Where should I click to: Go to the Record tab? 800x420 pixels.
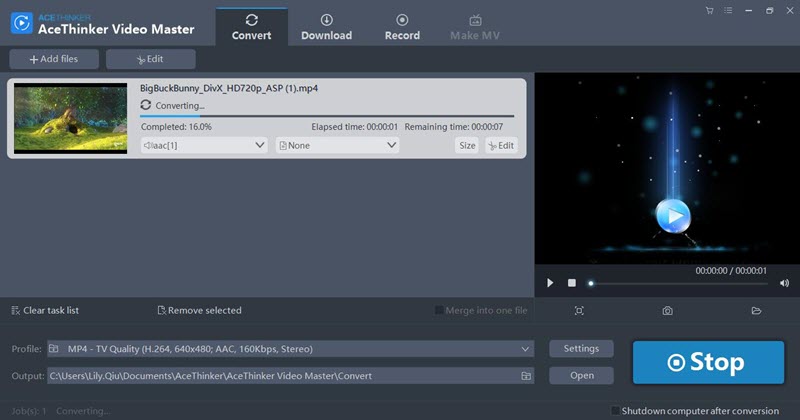pyautogui.click(x=402, y=27)
